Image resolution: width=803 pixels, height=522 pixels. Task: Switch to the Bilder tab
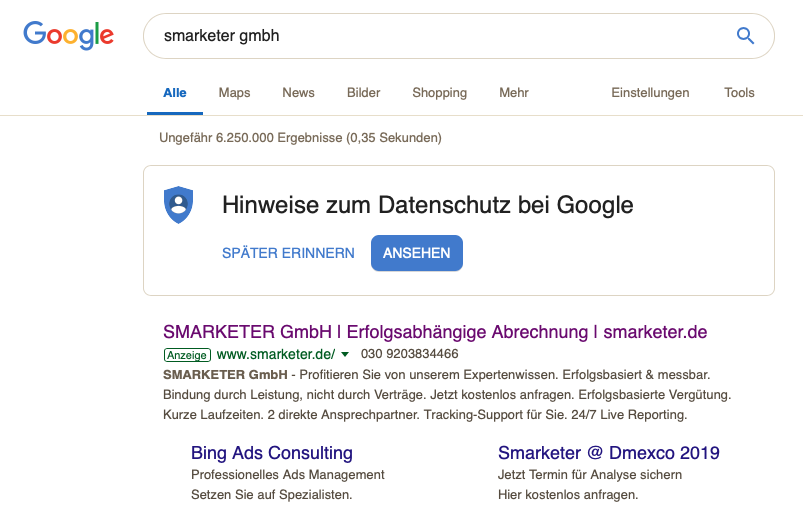tap(363, 93)
